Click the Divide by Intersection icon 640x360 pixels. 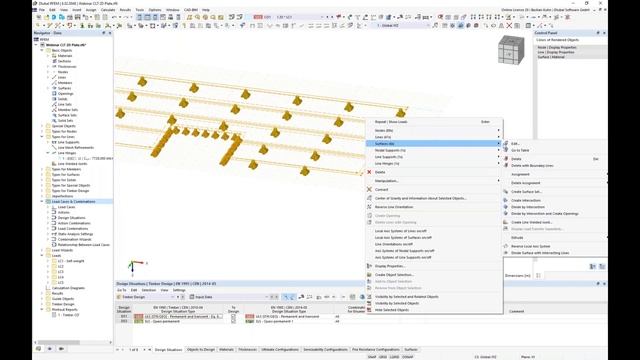(506, 207)
